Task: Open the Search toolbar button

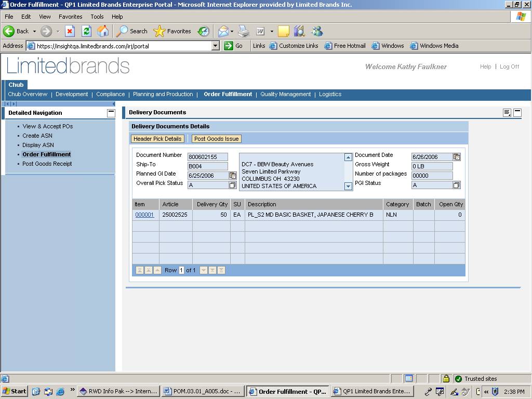Action: tap(131, 31)
